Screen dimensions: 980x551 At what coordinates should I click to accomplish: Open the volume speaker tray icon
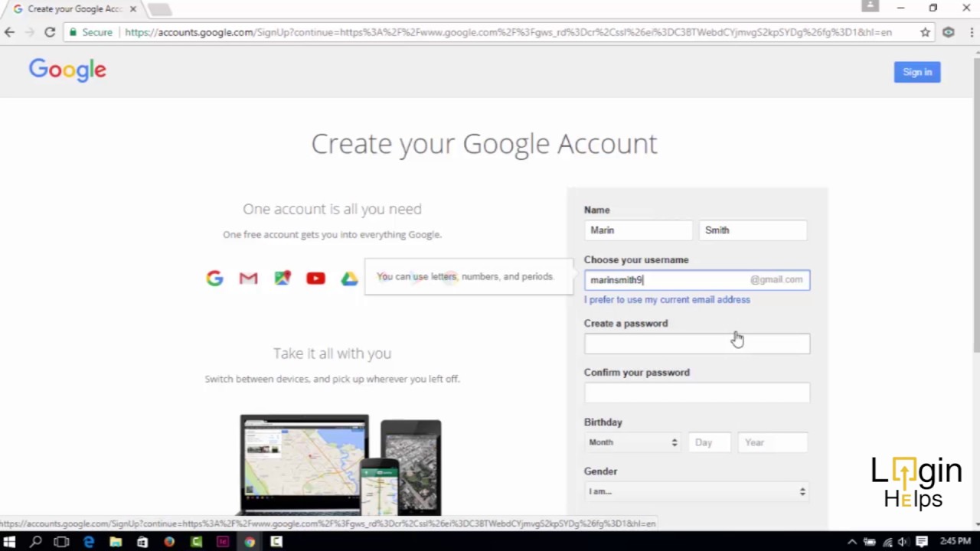pyautogui.click(x=903, y=542)
